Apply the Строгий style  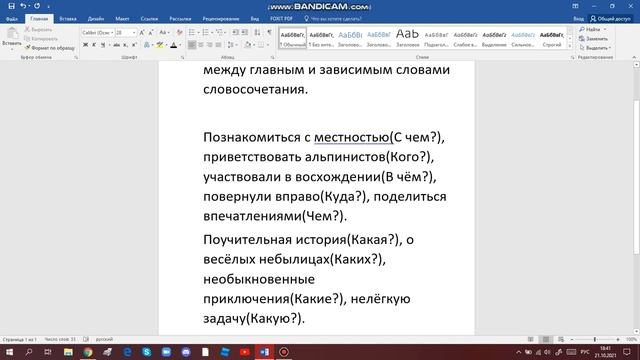pos(551,38)
